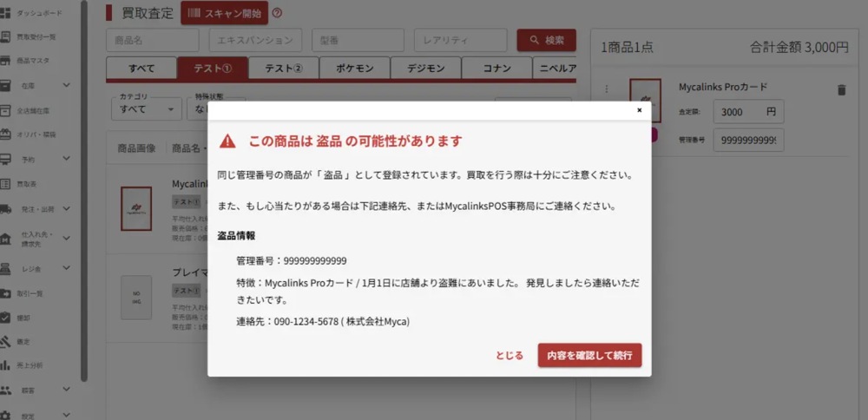Click the 検索 search button
Viewport: 868px width, 420px height.
tap(546, 41)
